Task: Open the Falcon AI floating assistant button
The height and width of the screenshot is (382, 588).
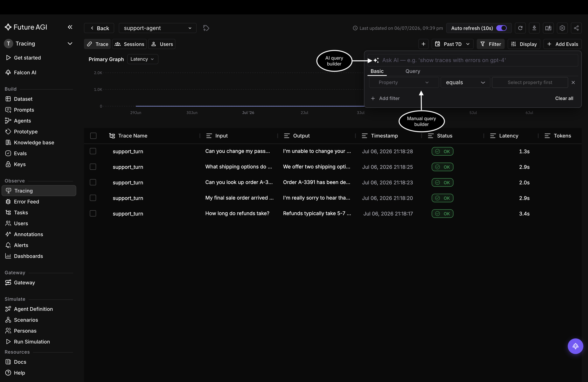Action: tap(575, 346)
